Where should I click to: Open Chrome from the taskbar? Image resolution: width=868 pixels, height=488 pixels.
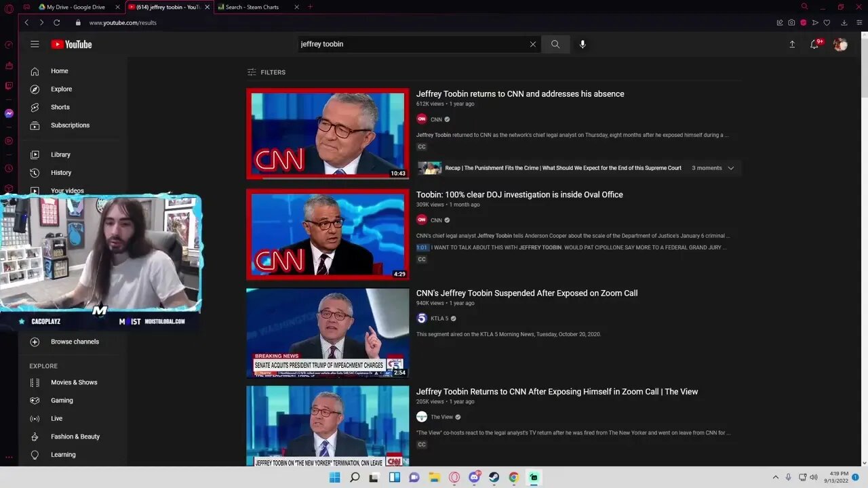(514, 477)
